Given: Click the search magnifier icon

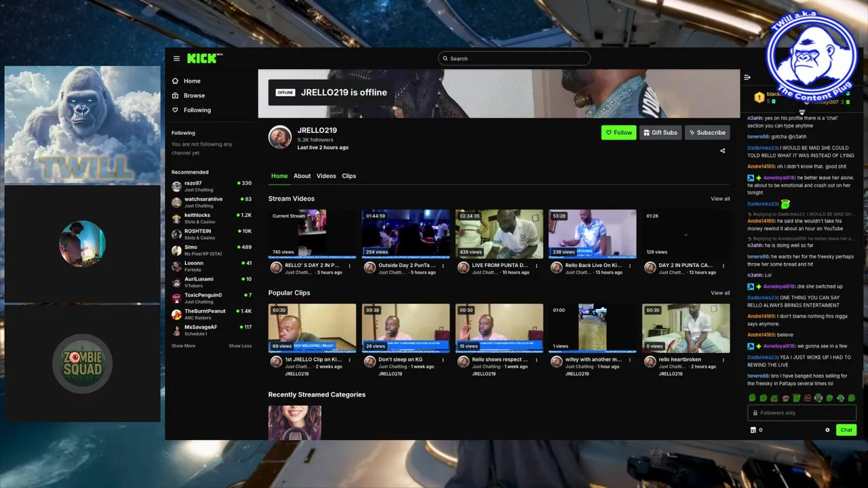Looking at the screenshot, I should point(445,58).
